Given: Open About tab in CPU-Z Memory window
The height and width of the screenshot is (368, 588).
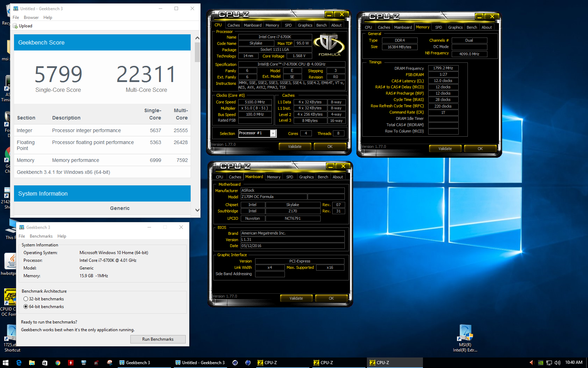Looking at the screenshot, I should 486,27.
